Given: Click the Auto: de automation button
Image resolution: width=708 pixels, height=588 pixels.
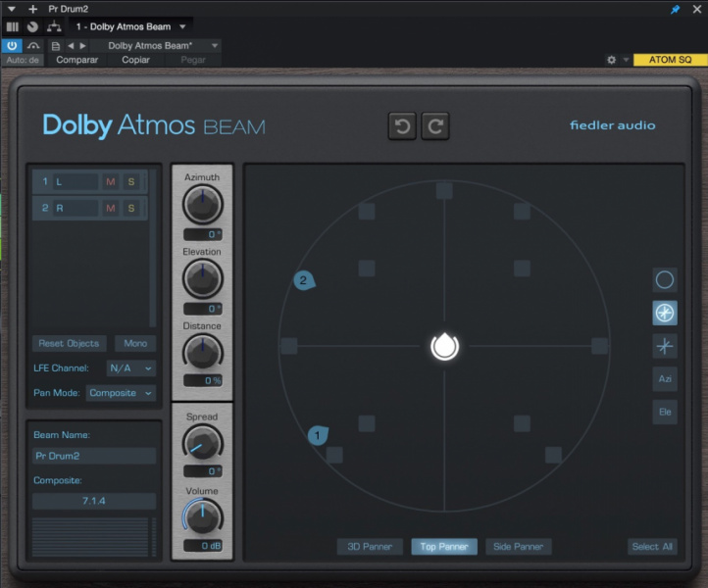Looking at the screenshot, I should (23, 60).
